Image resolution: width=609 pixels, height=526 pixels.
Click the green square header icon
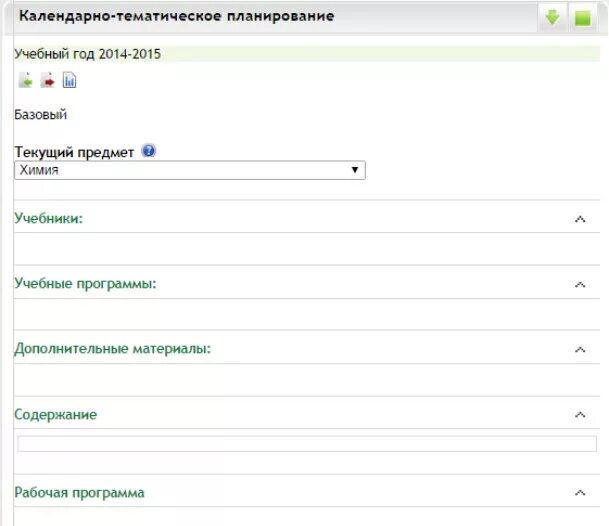click(583, 18)
